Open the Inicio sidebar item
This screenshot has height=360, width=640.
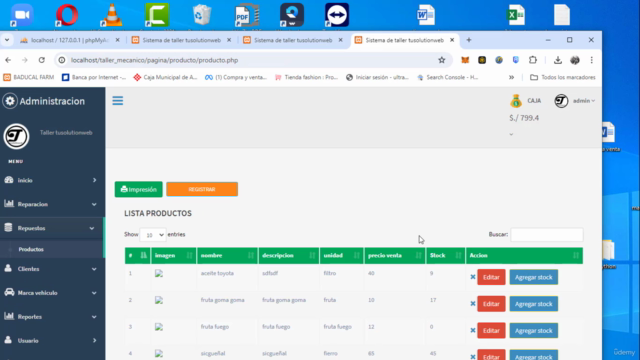coord(51,180)
